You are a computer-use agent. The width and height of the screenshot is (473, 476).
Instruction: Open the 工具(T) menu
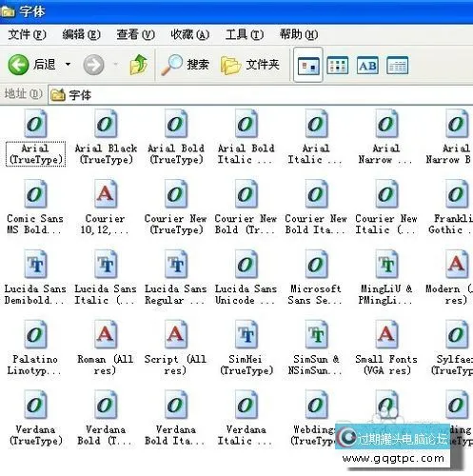click(x=245, y=34)
